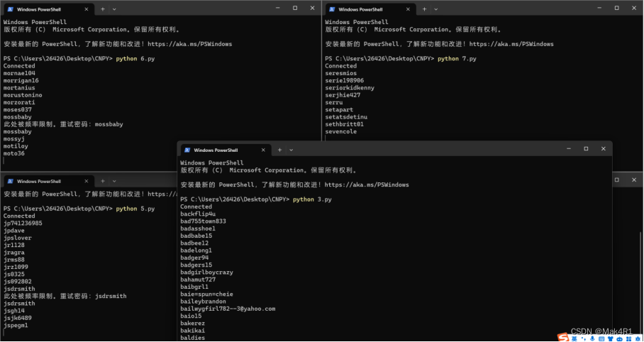Screen dimensions: 644x342
Task: Click the 'moto36' output line
Action: click(x=14, y=154)
